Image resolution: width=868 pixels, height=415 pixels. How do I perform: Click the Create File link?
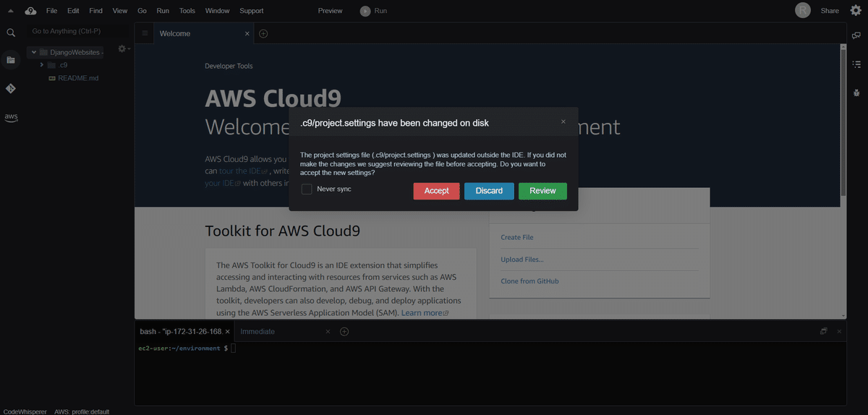click(x=517, y=237)
